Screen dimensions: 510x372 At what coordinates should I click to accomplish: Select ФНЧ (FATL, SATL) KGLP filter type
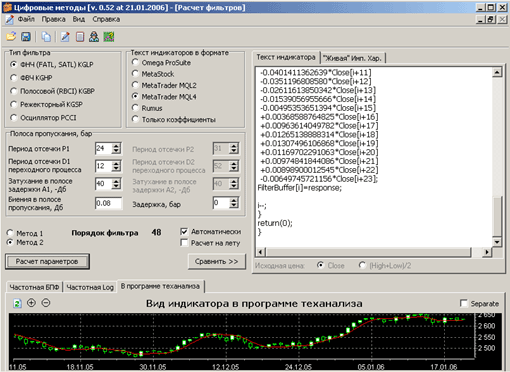pos(52,64)
